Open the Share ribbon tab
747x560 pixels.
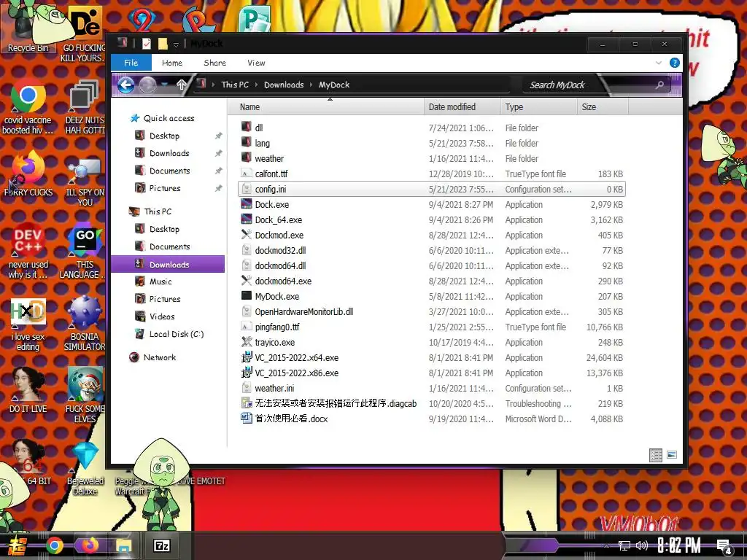pyautogui.click(x=215, y=63)
